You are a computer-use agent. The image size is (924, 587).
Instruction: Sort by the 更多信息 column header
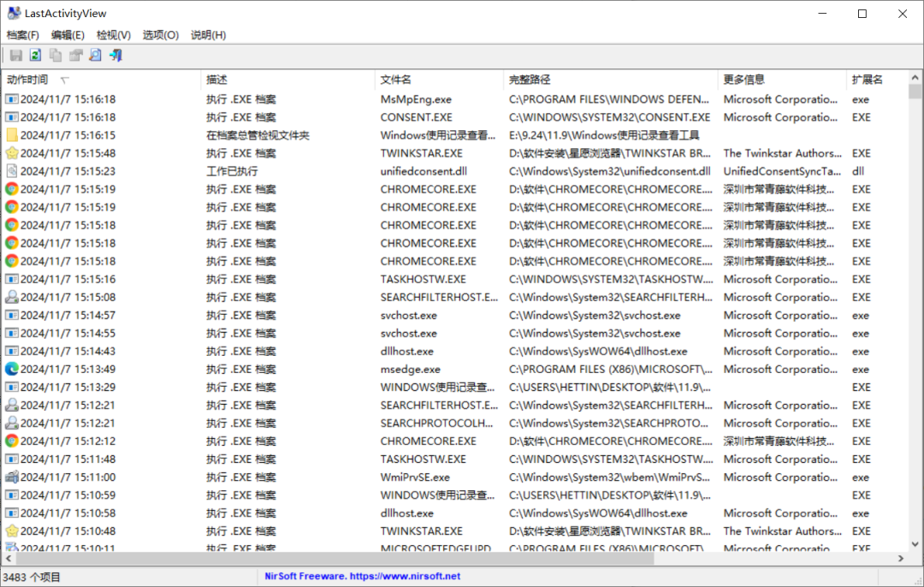[x=782, y=80]
